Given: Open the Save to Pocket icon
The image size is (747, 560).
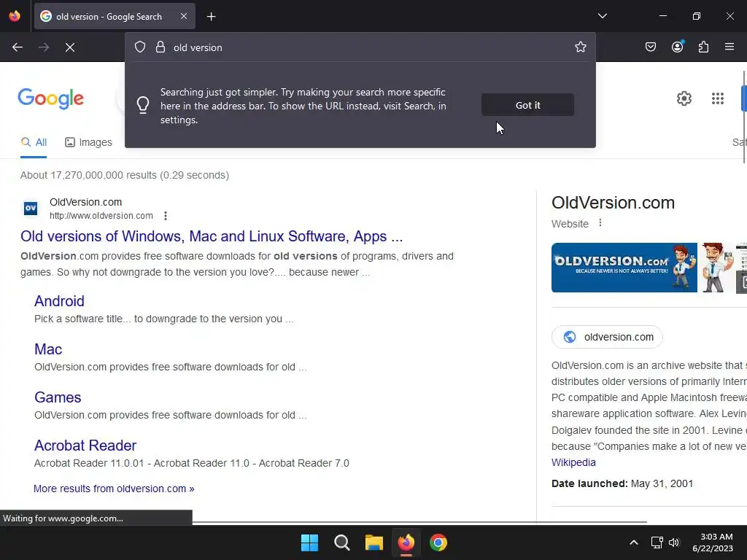Looking at the screenshot, I should coord(650,47).
